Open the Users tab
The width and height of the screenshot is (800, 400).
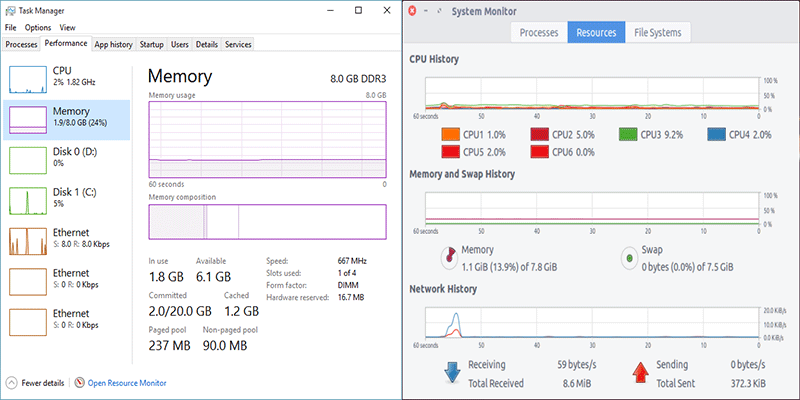[180, 45]
